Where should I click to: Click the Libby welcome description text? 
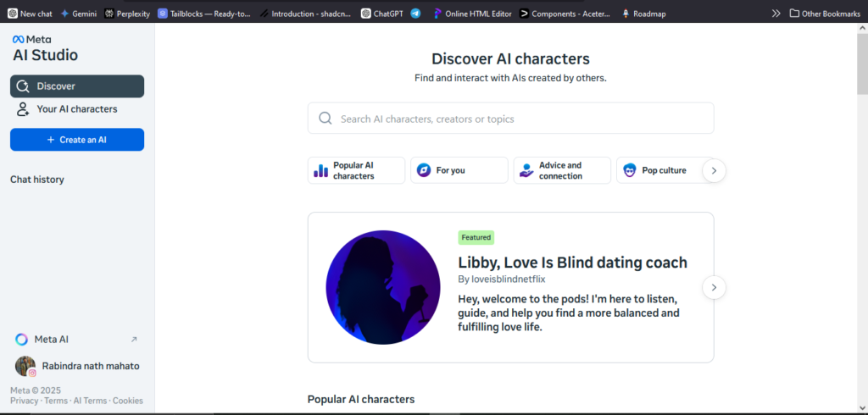pos(569,313)
